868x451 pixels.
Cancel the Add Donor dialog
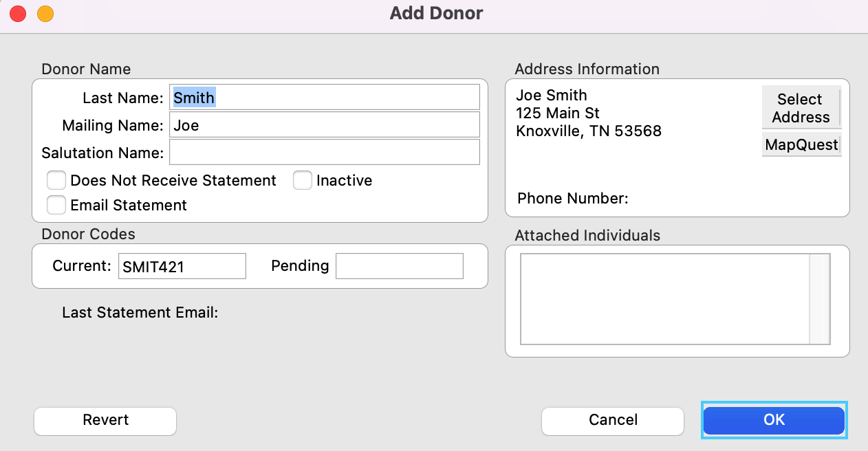click(613, 421)
